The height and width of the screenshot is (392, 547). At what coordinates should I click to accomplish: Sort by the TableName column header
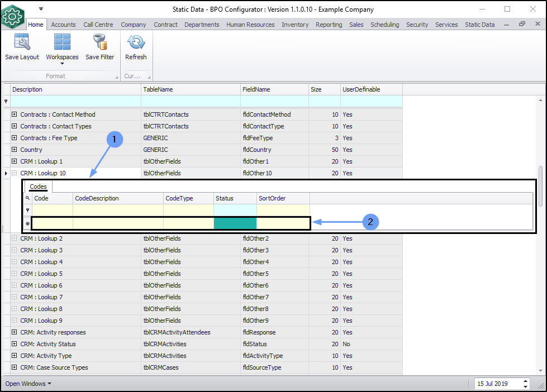190,89
